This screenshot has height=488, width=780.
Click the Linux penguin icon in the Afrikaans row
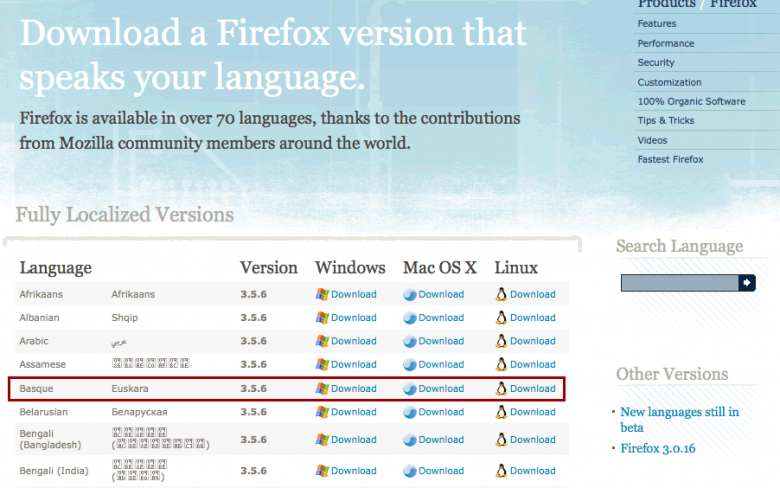(501, 294)
